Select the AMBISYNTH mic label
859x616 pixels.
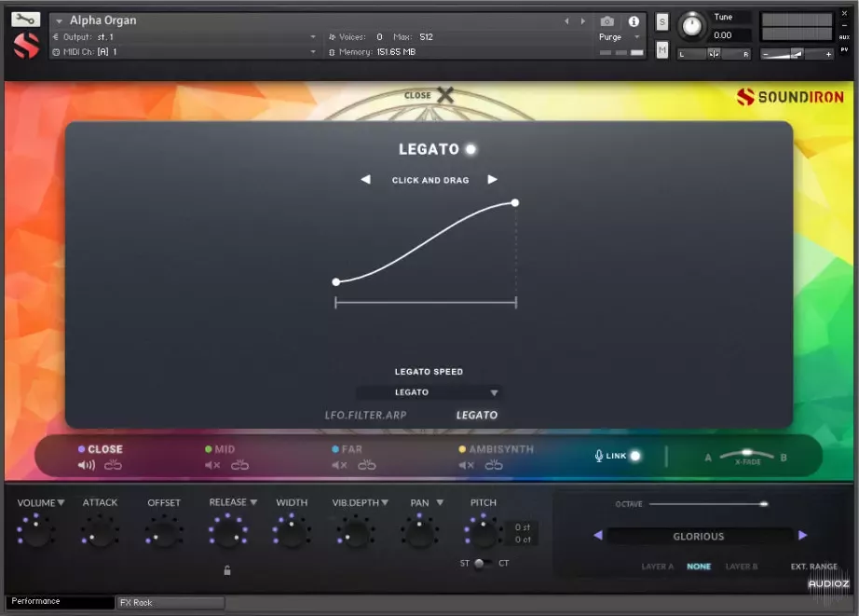click(501, 449)
